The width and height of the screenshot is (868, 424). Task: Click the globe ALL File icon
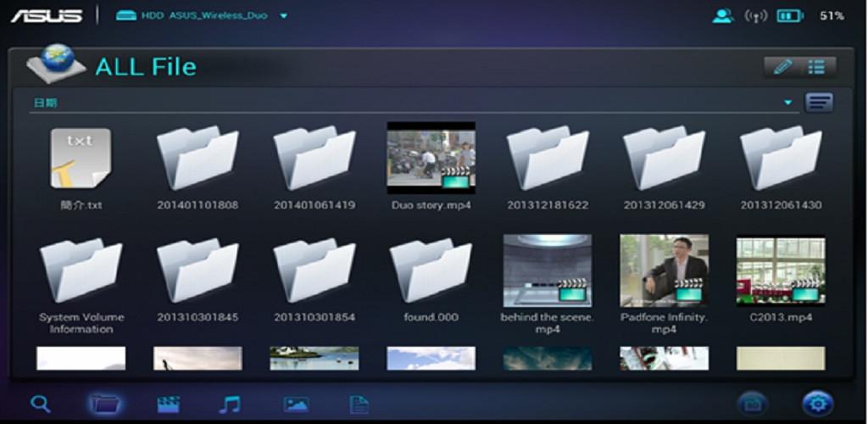coord(56,64)
